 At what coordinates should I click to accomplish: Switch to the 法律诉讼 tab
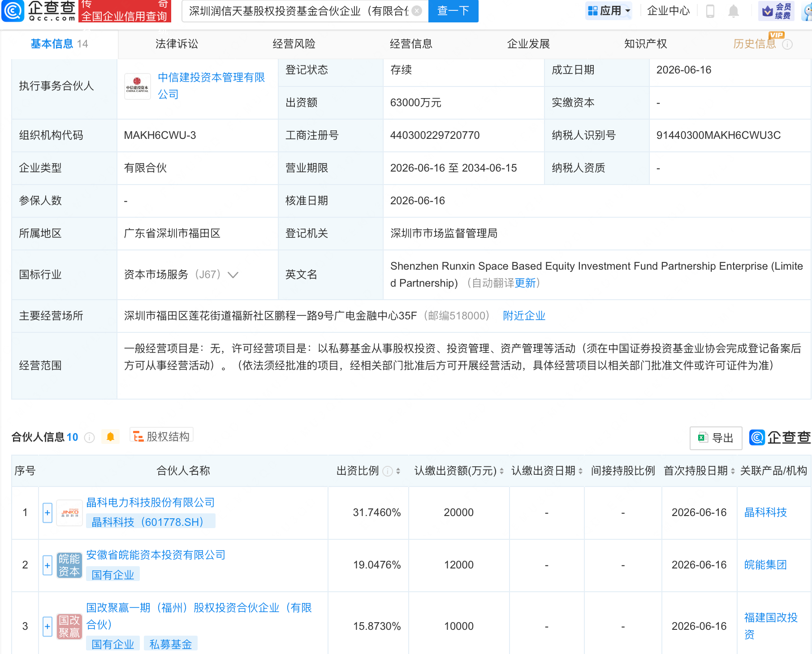pyautogui.click(x=177, y=44)
